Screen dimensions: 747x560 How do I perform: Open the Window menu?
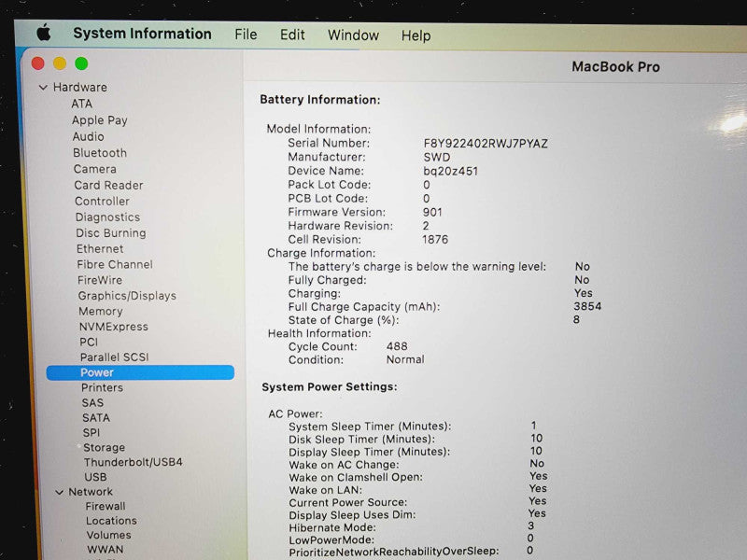(353, 35)
